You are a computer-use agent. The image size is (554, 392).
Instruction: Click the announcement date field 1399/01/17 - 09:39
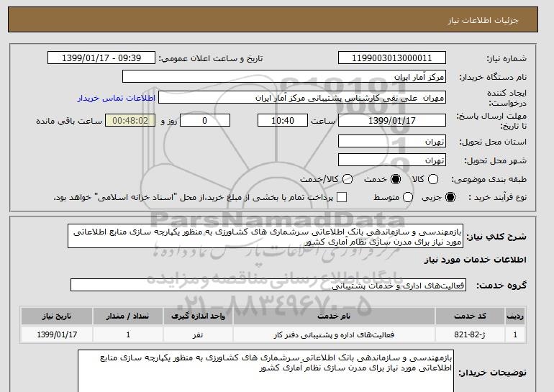coord(101,58)
